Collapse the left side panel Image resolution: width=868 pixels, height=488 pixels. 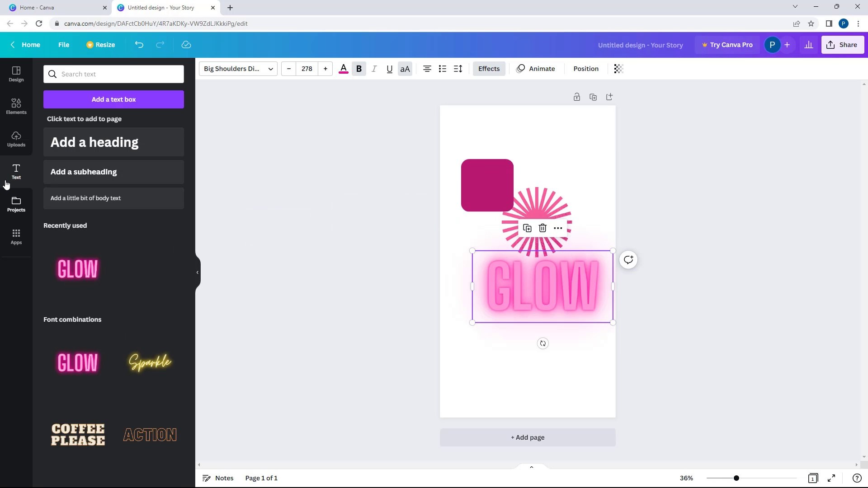tap(197, 272)
